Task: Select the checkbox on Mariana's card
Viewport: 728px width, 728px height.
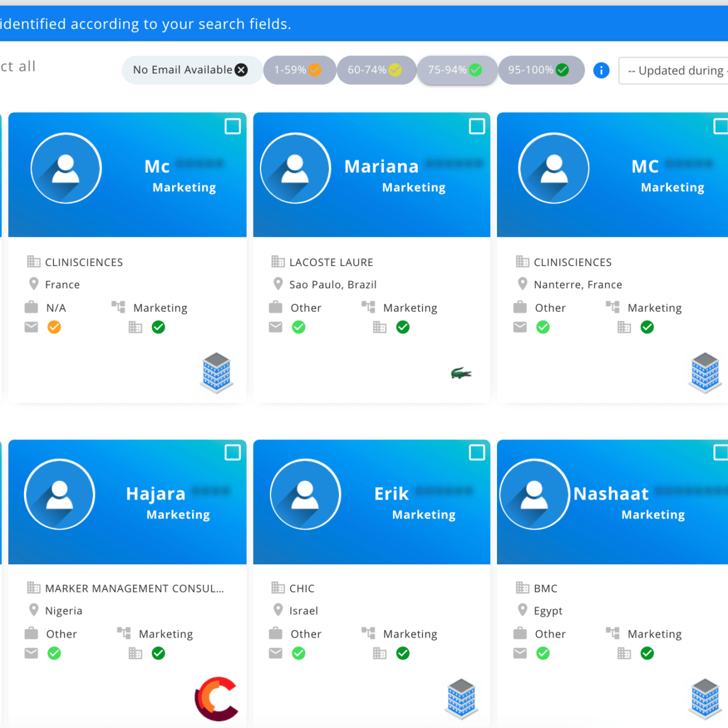Action: point(477,126)
